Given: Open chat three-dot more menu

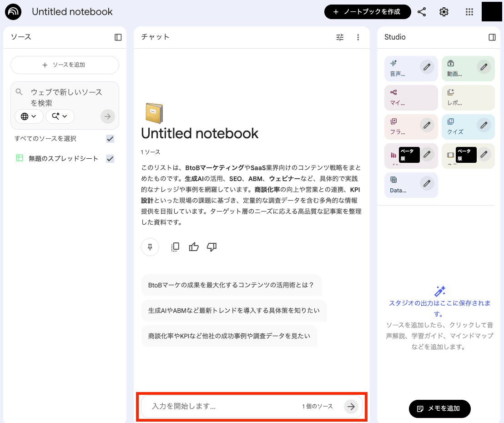Looking at the screenshot, I should pos(358,37).
